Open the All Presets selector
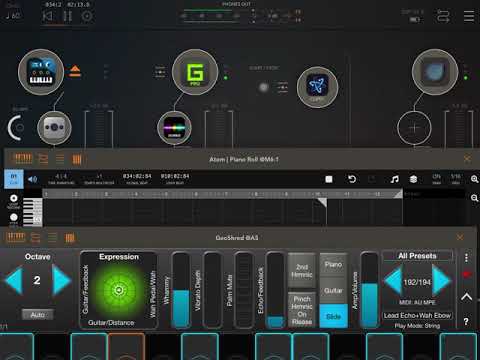Image resolution: width=480 pixels, height=360 pixels. (x=417, y=256)
